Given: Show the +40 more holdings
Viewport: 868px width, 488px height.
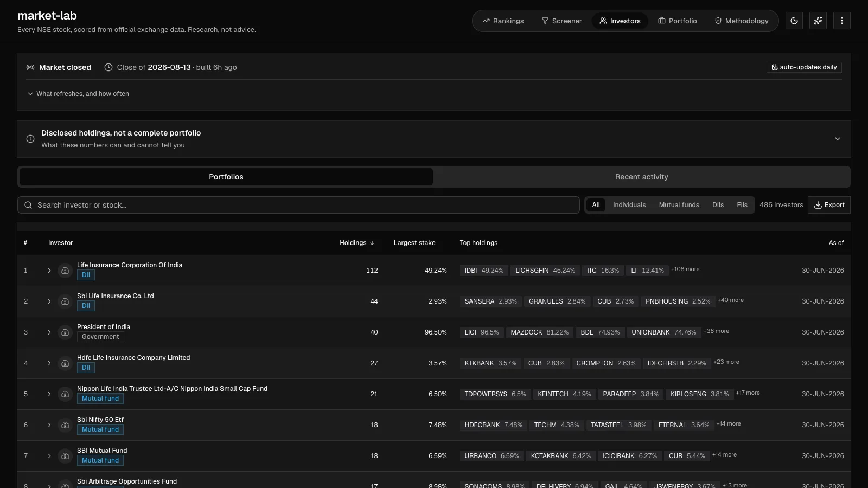Looking at the screenshot, I should 731,300.
